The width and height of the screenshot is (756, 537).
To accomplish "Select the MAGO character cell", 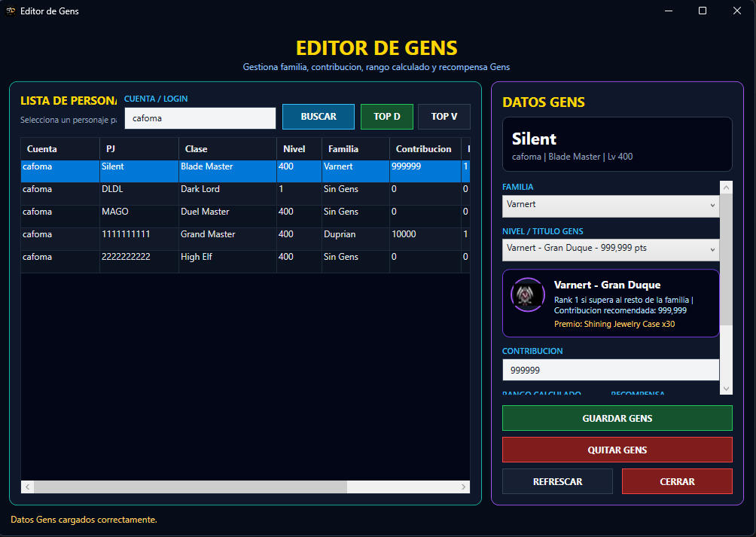I will click(x=139, y=216).
